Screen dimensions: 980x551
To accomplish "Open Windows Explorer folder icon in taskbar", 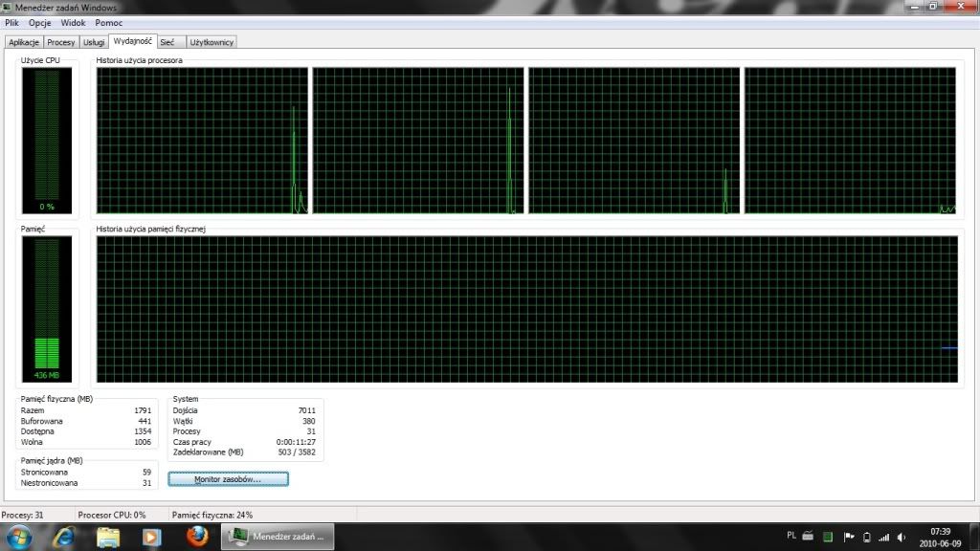I will coord(107,538).
